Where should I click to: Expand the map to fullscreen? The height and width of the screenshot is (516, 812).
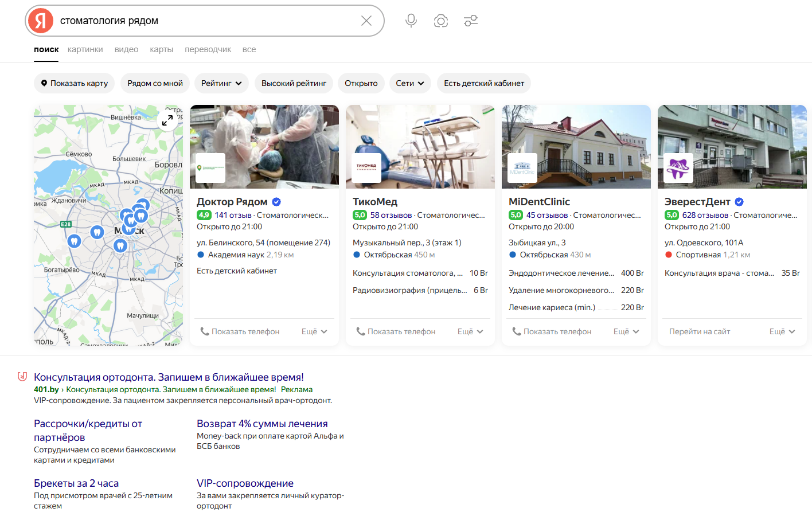167,120
